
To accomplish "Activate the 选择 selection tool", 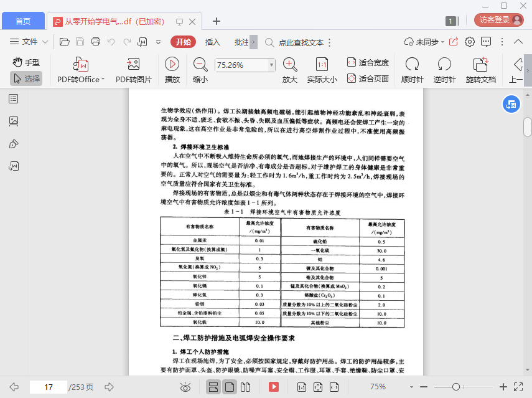I will click(x=26, y=78).
